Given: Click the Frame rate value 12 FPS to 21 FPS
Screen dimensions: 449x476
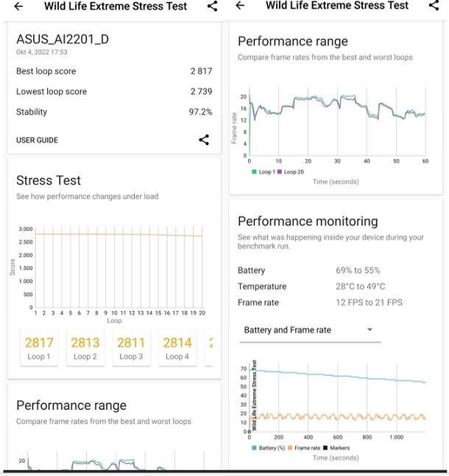Looking at the screenshot, I should pos(369,302).
